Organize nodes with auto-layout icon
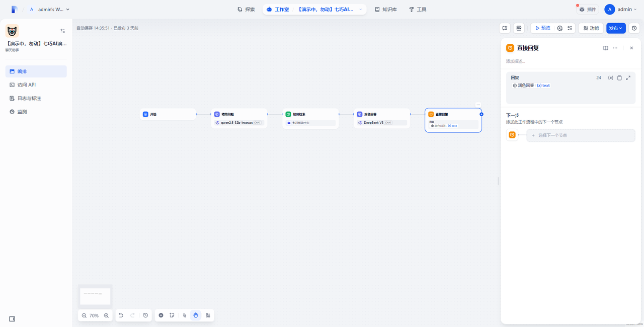The height and width of the screenshot is (327, 644). pos(208,315)
